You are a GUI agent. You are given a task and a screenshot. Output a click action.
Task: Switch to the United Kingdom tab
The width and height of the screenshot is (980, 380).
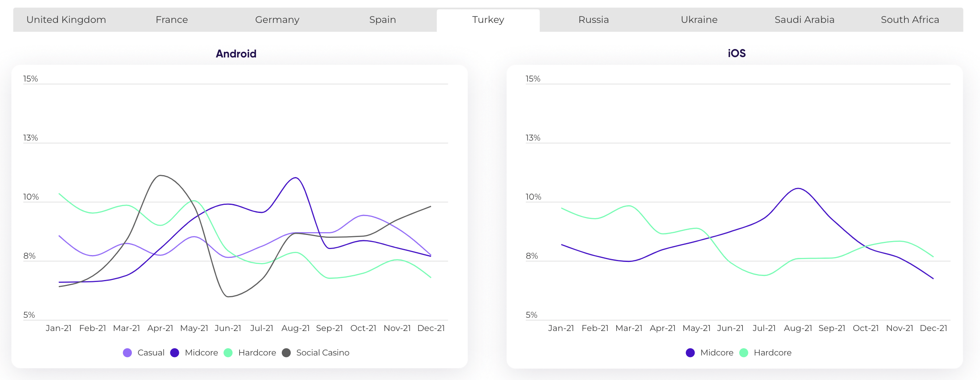(66, 20)
